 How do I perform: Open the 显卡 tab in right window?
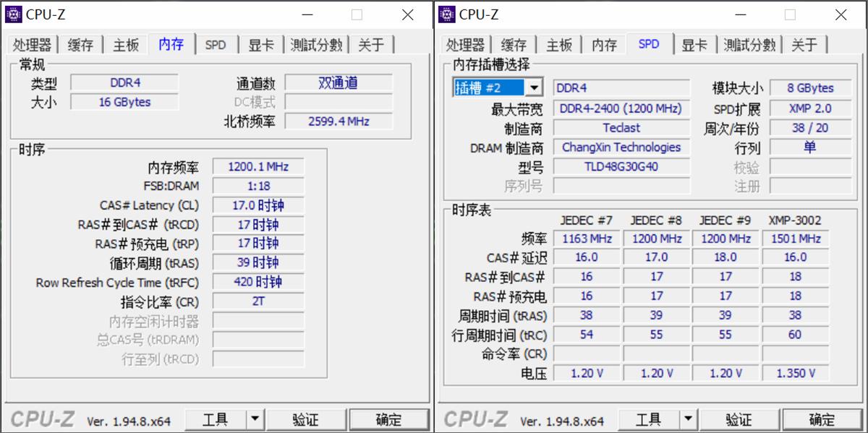click(694, 45)
